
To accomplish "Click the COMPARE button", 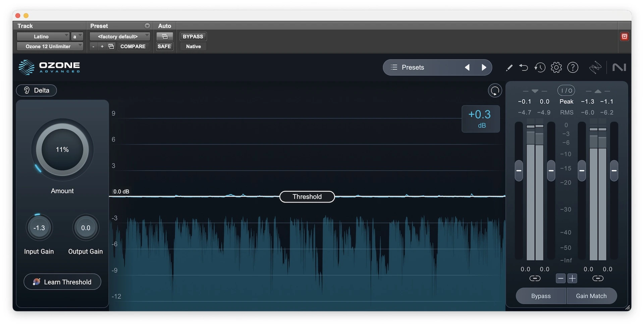I will pyautogui.click(x=133, y=46).
